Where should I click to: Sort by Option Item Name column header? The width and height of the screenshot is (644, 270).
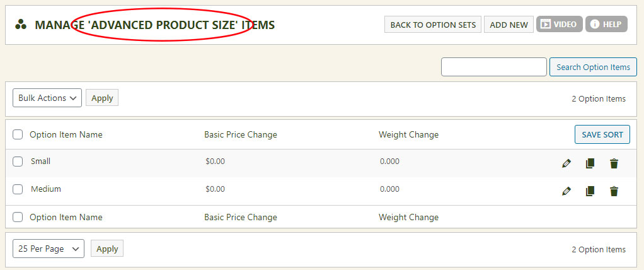tap(66, 134)
